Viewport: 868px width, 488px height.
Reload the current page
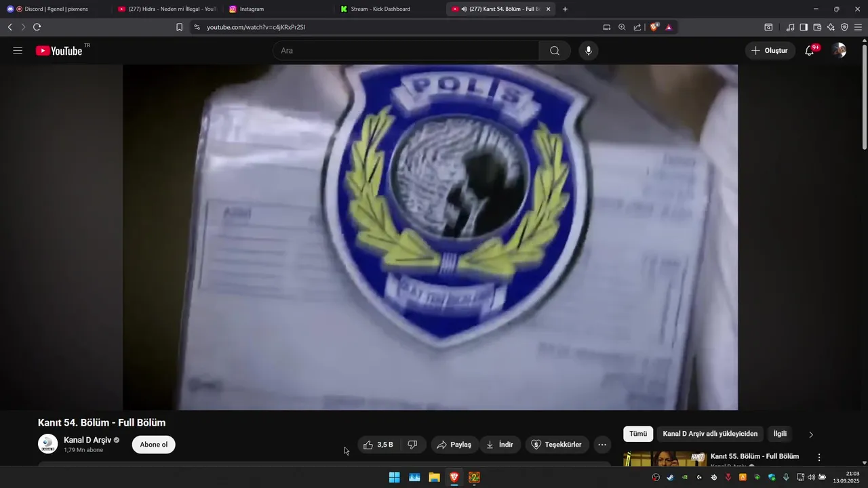point(37,27)
